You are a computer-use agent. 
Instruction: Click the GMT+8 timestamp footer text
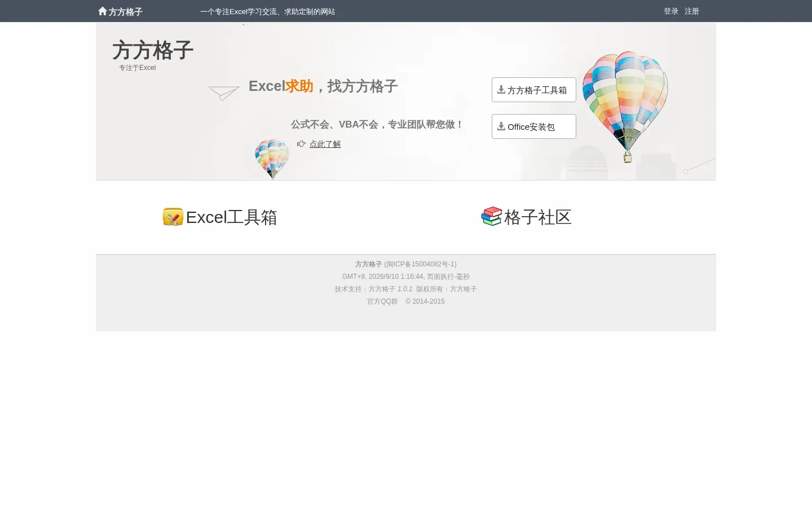(x=406, y=277)
